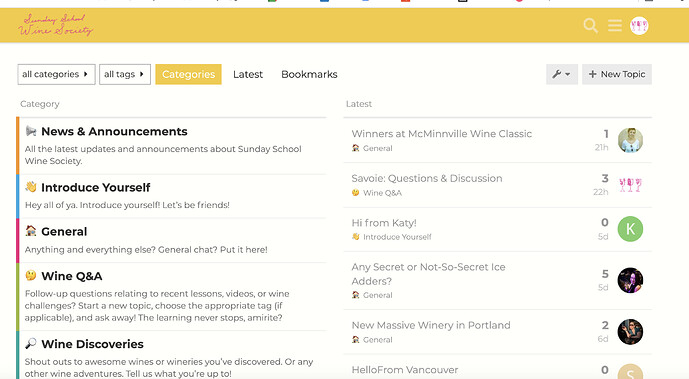The image size is (689, 379).
Task: Click 'Anything and everything else?' description
Action: pos(146,249)
